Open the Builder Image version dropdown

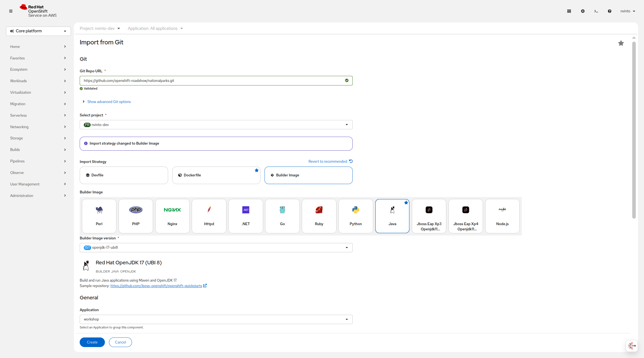click(x=216, y=248)
